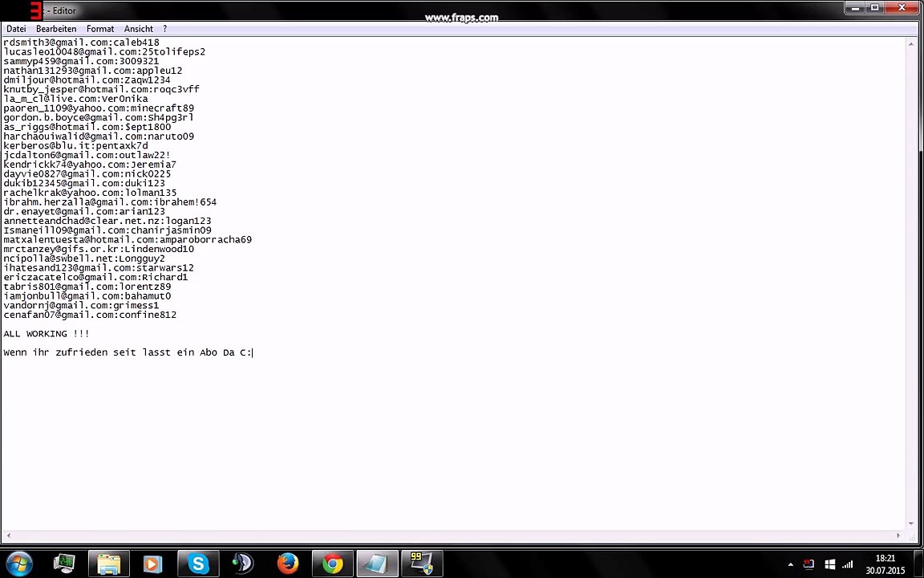Place cursor in 'Wenn ihr zufrieden seit' line
Screen dimensions: 924x578
pyautogui.click(x=128, y=352)
